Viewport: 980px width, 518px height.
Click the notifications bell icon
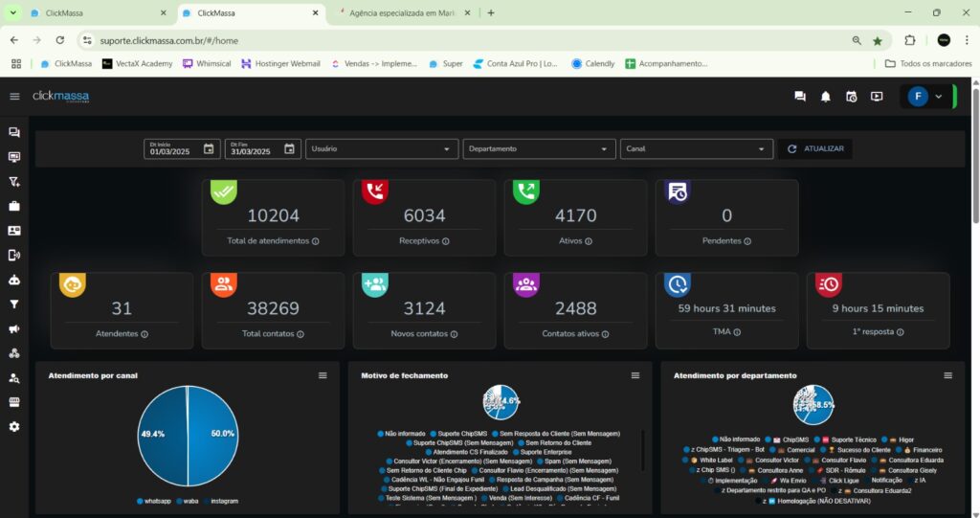click(x=825, y=97)
